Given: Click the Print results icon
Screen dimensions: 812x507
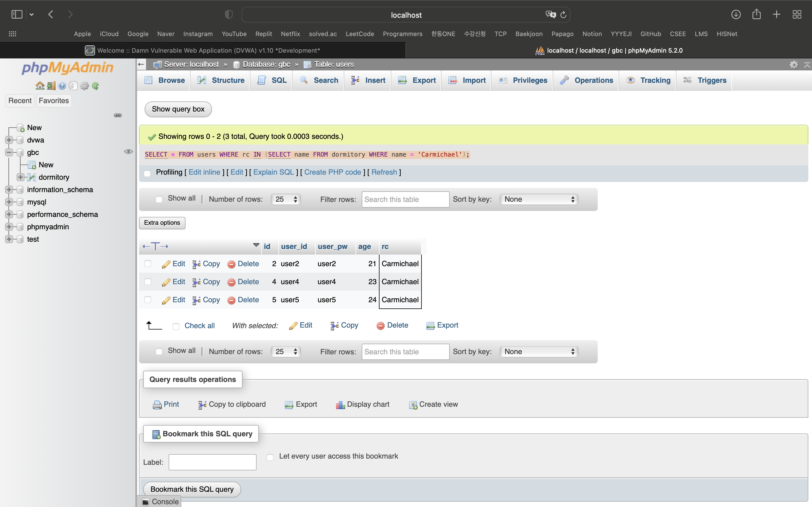Looking at the screenshot, I should tap(157, 405).
